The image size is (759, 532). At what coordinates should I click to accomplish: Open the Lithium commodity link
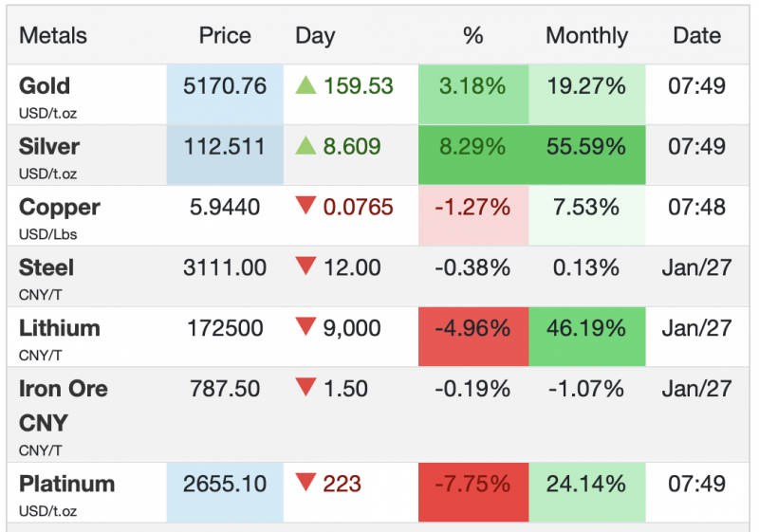[x=59, y=328]
